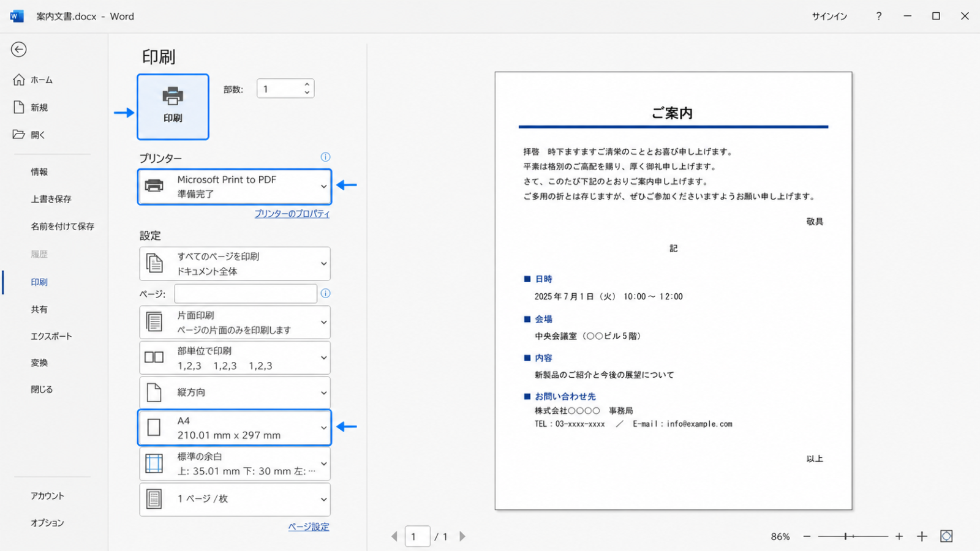Image resolution: width=980 pixels, height=551 pixels.
Task: Click the current page number field
Action: point(417,536)
